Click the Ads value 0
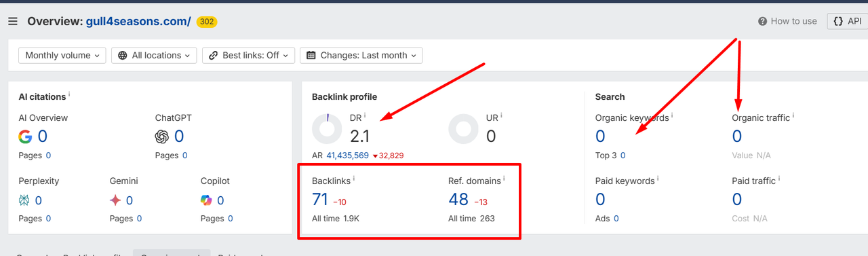Viewport: 868px width, 256px height. 616,219
